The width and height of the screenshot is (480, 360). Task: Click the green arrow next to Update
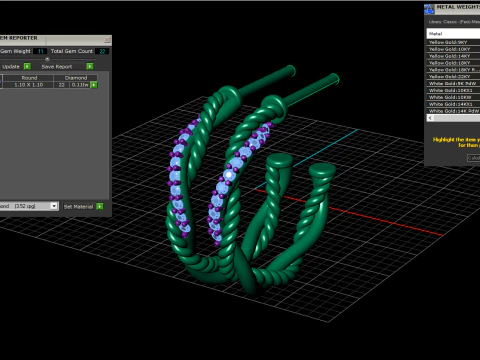[x=27, y=66]
